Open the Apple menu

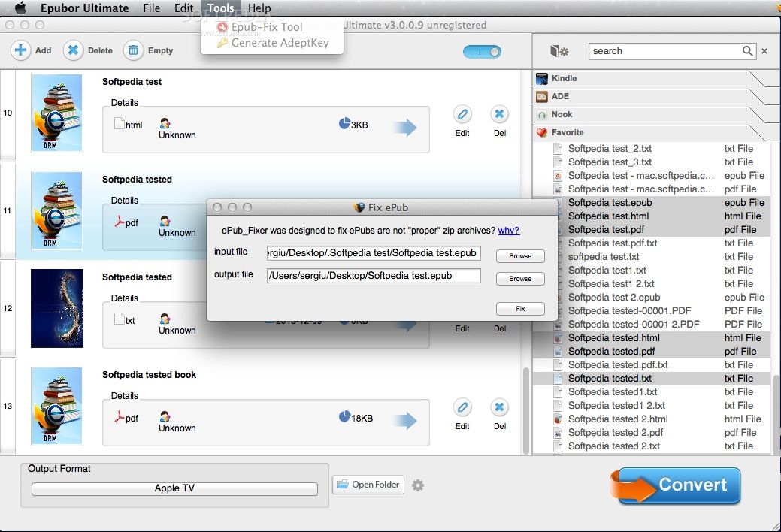point(20,8)
